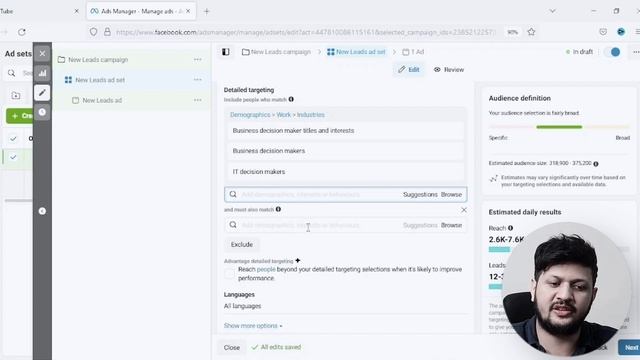Click Browse in second targeting field
Viewport: 640px width, 360px height.
pyautogui.click(x=451, y=225)
